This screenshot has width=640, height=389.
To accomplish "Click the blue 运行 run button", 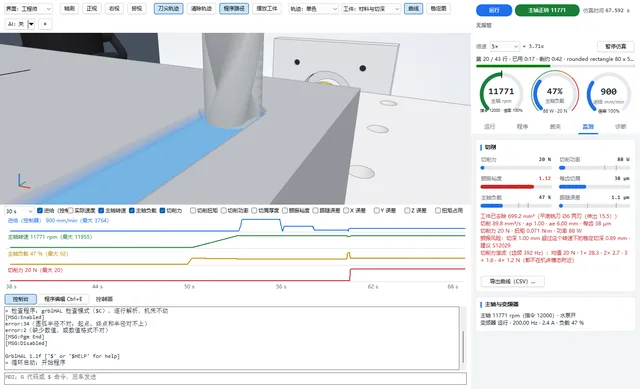I will point(494,10).
